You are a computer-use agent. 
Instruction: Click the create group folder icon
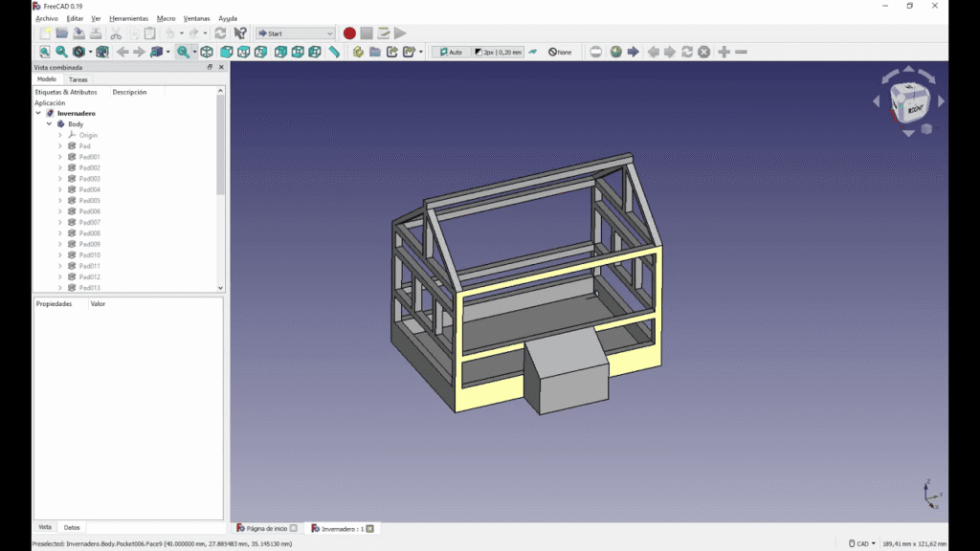coord(375,52)
